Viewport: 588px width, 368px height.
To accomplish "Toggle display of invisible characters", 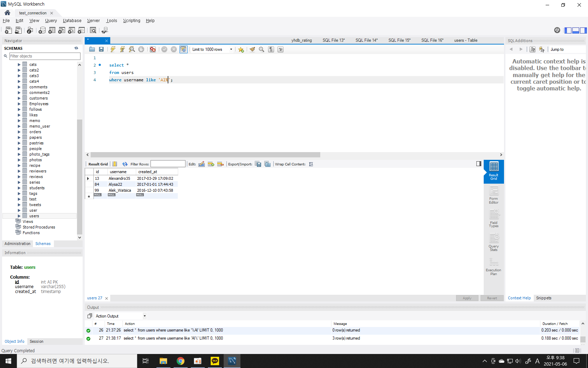I will (x=271, y=49).
